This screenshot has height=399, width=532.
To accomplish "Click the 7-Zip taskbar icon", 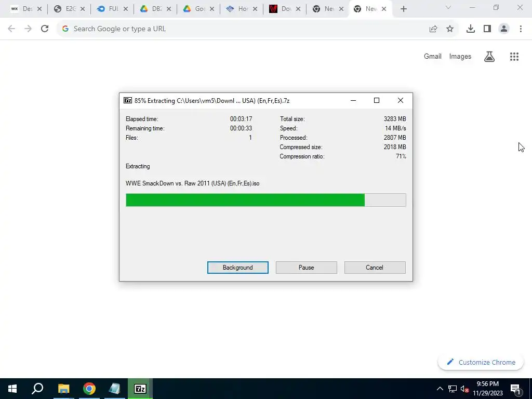I will pyautogui.click(x=140, y=389).
